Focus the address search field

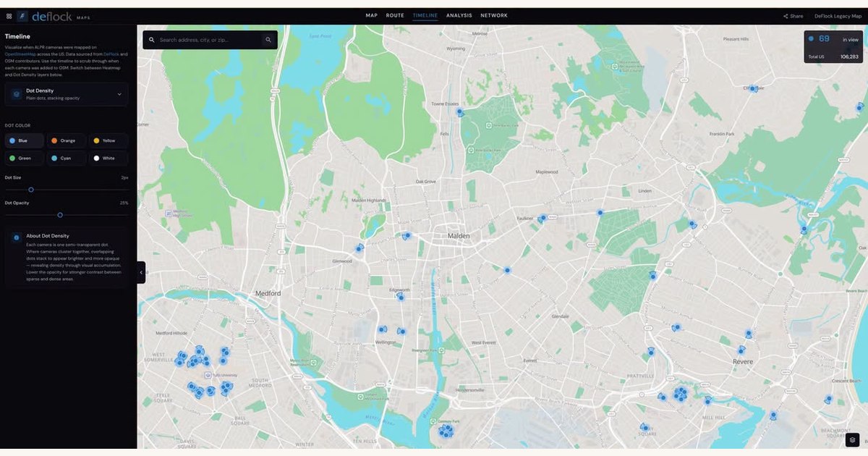click(210, 40)
